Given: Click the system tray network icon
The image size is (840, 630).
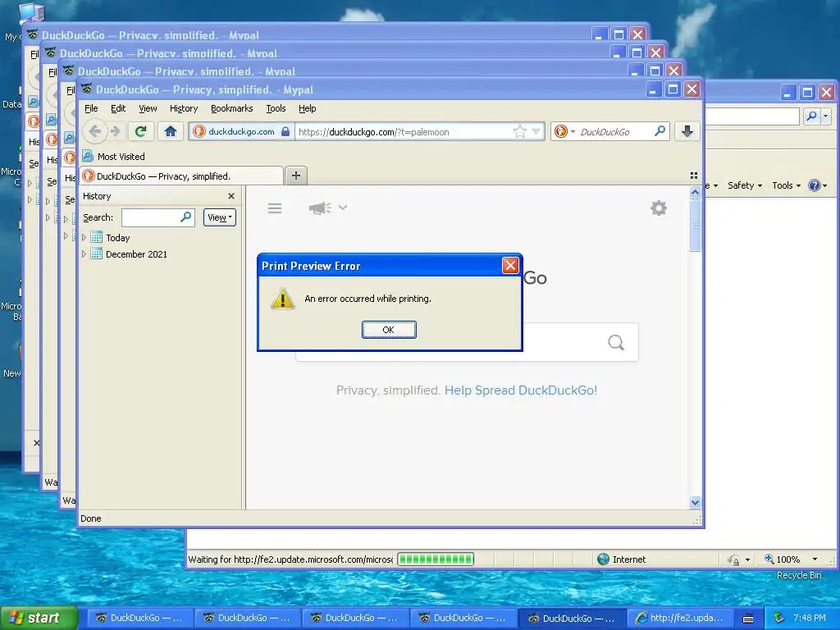Looking at the screenshot, I should pyautogui.click(x=778, y=618).
